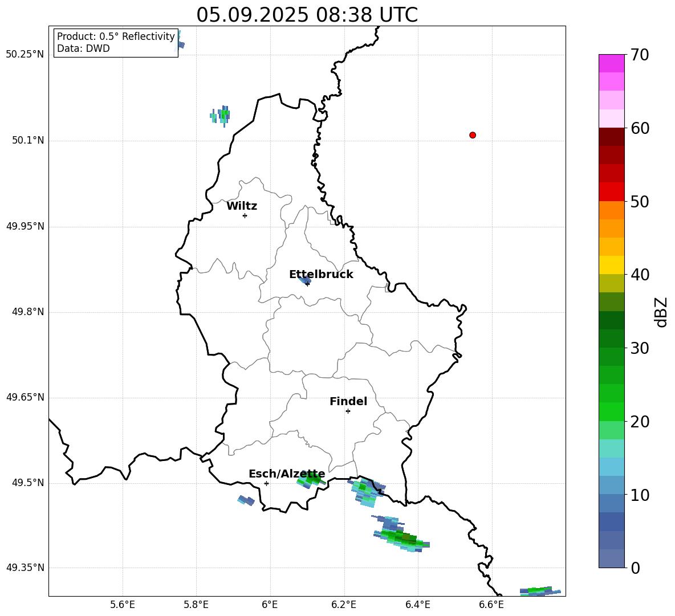Click the 49.65°N latitude label
Viewport: 675px width, 616px height.
point(25,397)
